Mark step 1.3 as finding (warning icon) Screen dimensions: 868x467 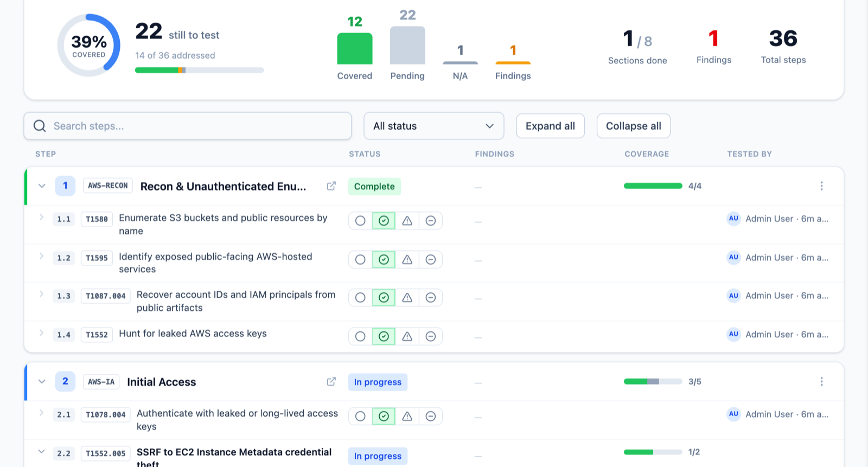point(407,298)
